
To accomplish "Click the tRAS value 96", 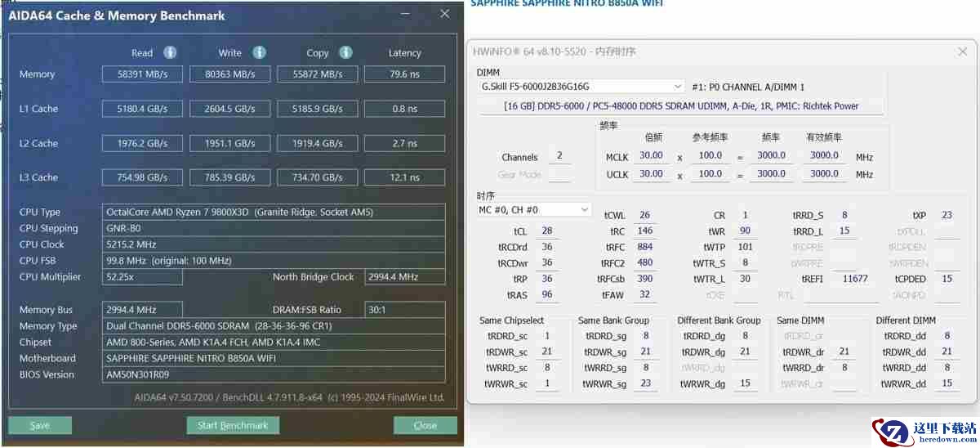I will click(547, 295).
